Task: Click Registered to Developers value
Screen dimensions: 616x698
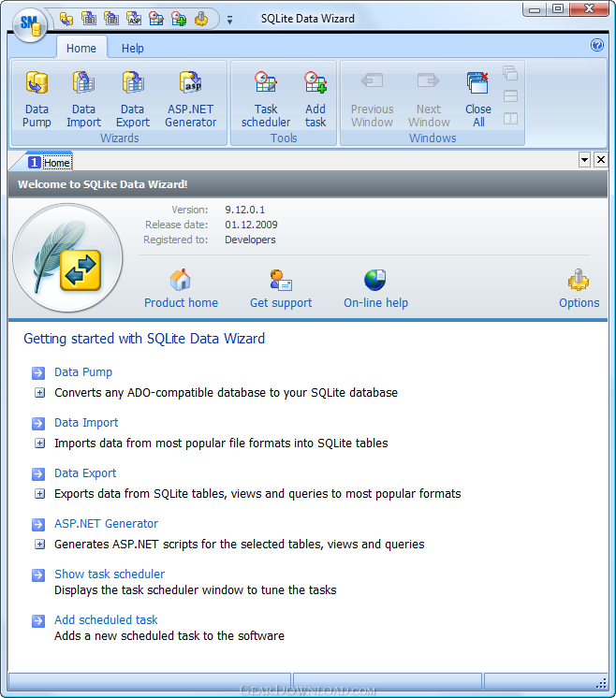Action: pos(250,240)
